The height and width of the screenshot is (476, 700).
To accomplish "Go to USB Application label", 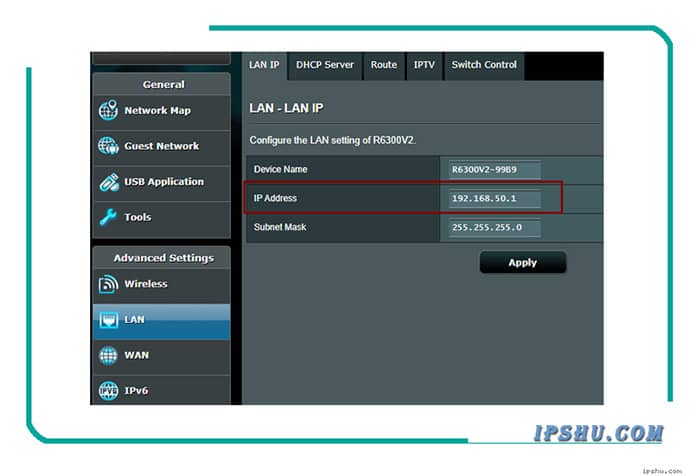I will pyautogui.click(x=164, y=182).
